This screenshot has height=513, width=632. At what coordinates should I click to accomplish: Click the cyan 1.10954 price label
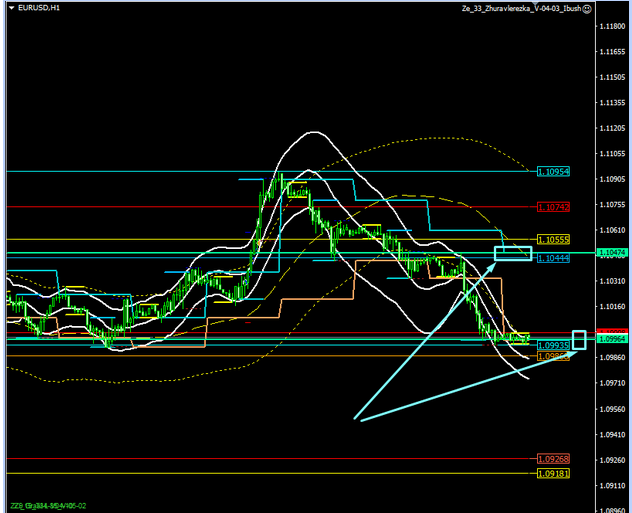pyautogui.click(x=553, y=172)
